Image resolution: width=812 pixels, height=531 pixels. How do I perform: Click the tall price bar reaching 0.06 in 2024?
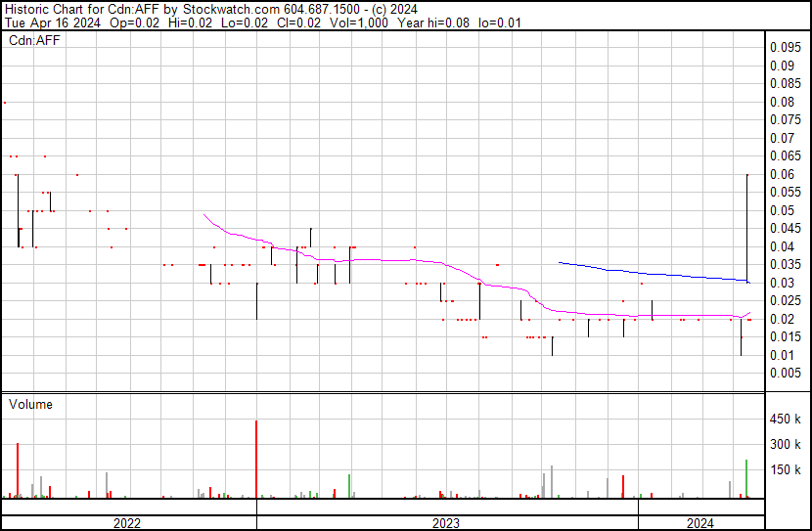tap(747, 229)
